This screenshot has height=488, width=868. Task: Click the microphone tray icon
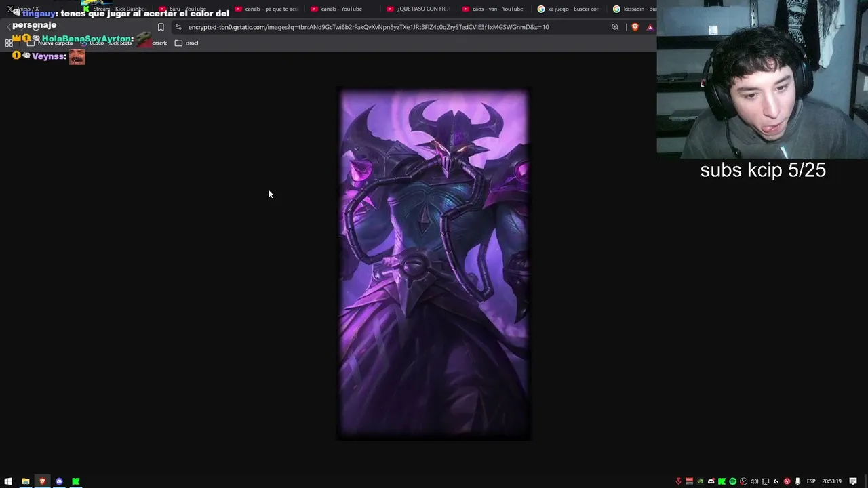[x=797, y=481]
